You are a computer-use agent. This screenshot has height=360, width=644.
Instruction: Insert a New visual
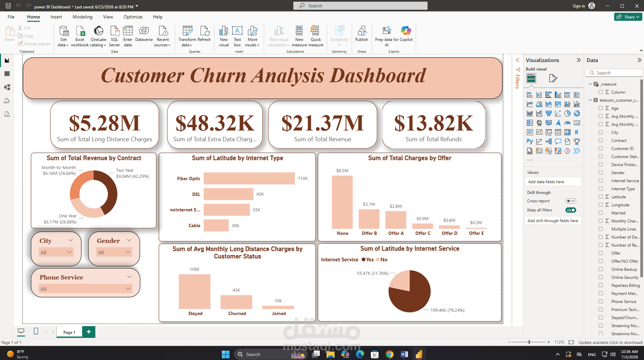pos(224,36)
